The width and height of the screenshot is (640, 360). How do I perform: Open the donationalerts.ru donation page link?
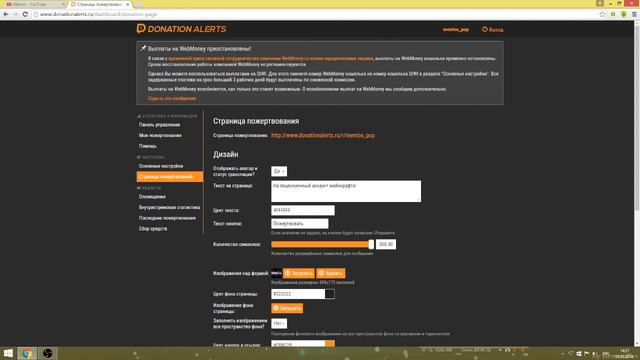pos(323,135)
